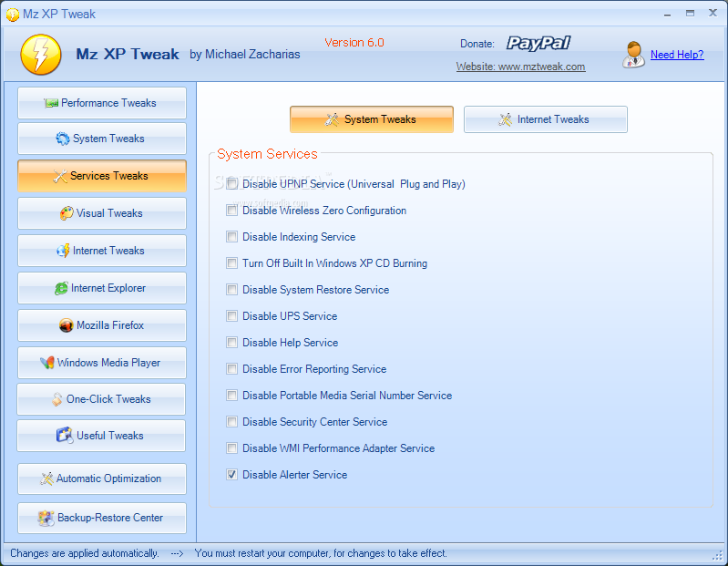Tick Disable Indexing Service option
728x566 pixels.
tap(231, 237)
